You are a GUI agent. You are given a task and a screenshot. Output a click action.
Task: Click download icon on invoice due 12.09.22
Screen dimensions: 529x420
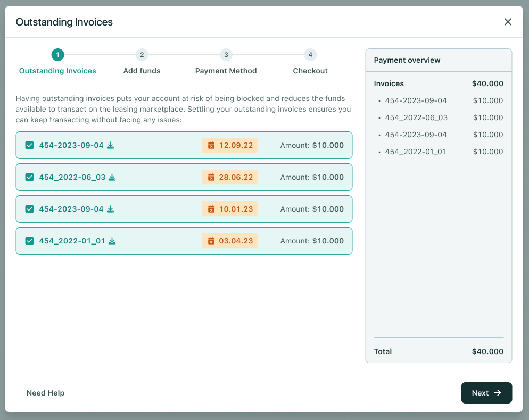pos(111,146)
